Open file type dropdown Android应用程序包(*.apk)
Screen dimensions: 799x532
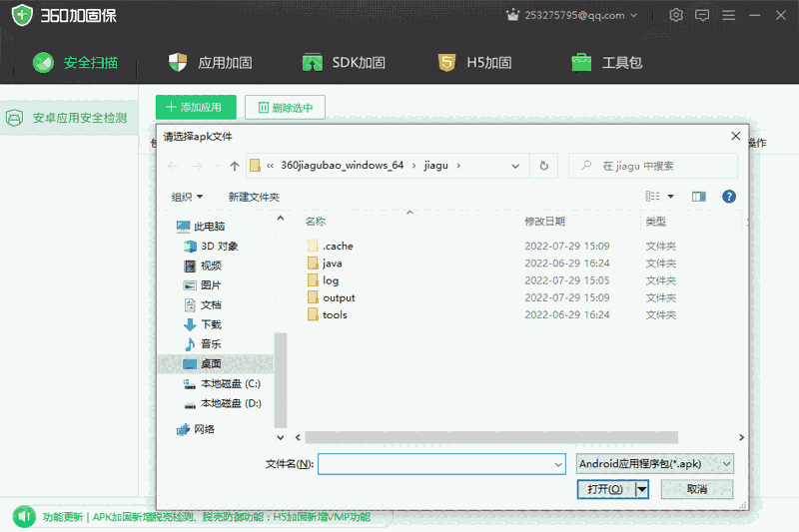[655, 464]
